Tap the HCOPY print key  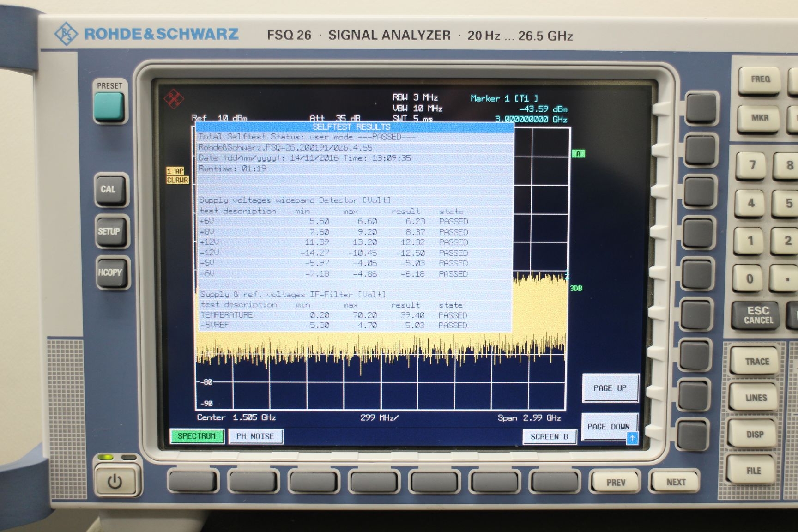(x=112, y=272)
